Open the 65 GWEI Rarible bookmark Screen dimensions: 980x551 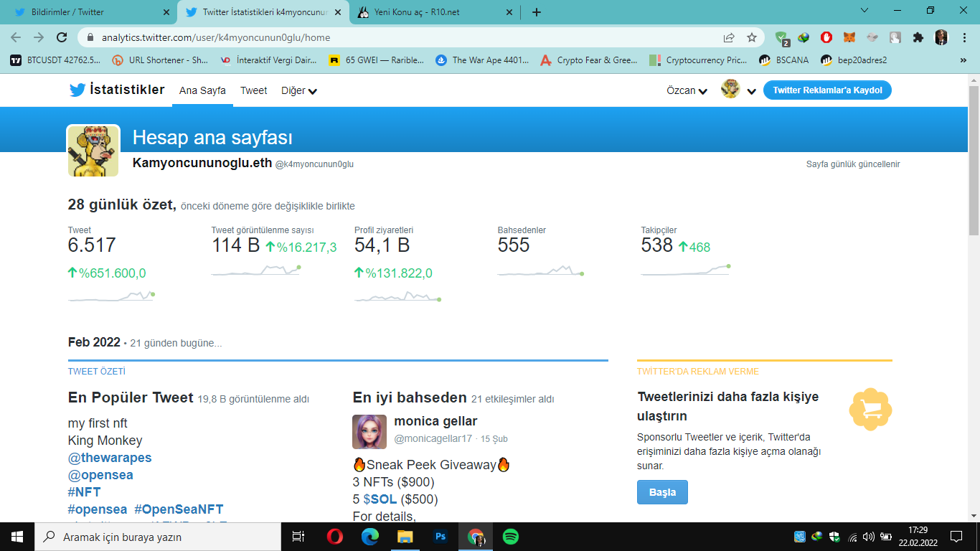coord(376,60)
